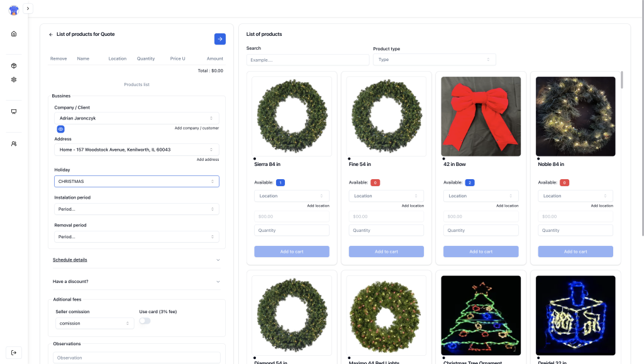The image size is (644, 364).
Task: Click the logout icon at sidebar bottom
Action: [x=14, y=353]
